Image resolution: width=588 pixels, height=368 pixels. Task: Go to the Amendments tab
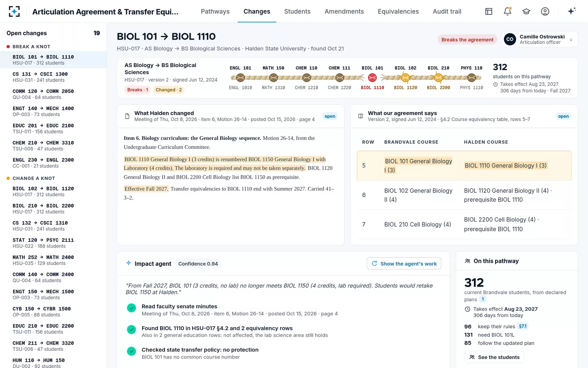344,11
